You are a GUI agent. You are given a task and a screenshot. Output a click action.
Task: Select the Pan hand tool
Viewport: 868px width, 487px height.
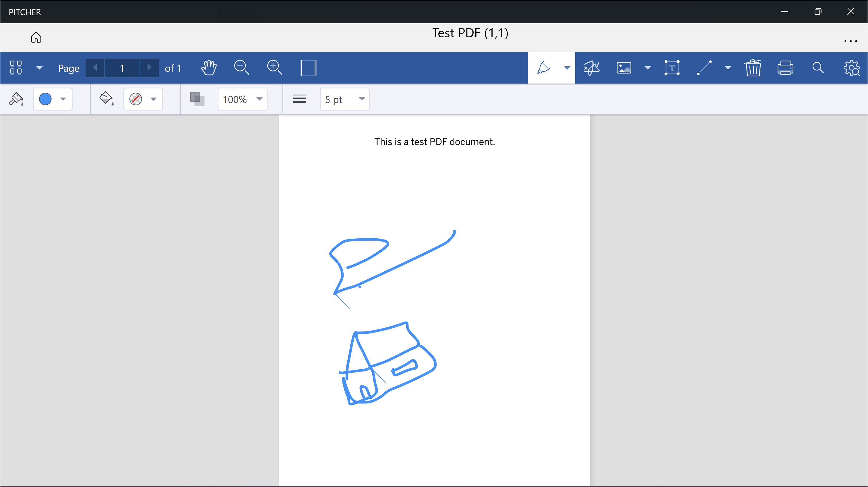(209, 68)
